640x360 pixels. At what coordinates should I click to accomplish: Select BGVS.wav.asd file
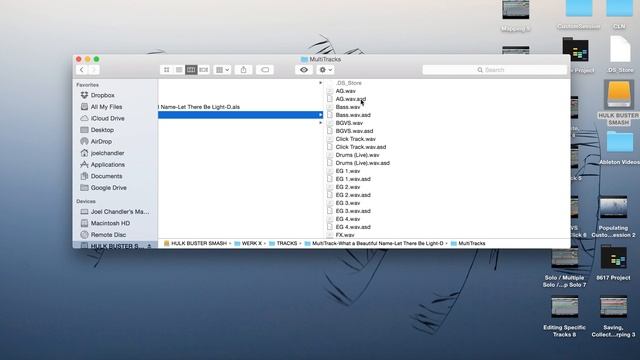[354, 131]
